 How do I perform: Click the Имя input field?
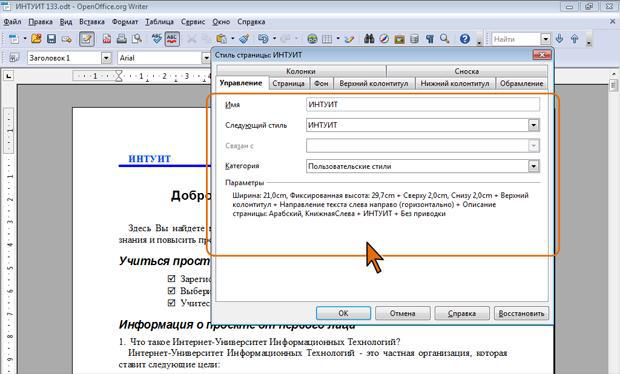click(423, 105)
